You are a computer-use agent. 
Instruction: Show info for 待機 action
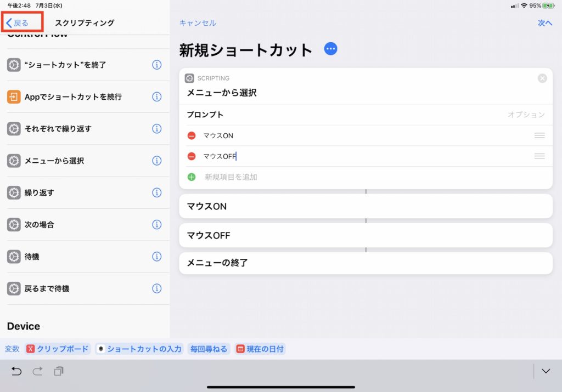(156, 257)
